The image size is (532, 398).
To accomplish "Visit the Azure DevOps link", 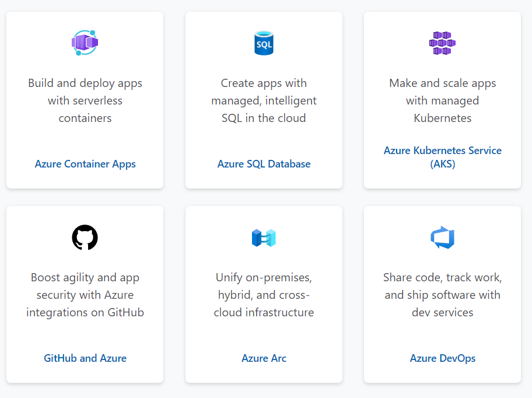I will 442,358.
